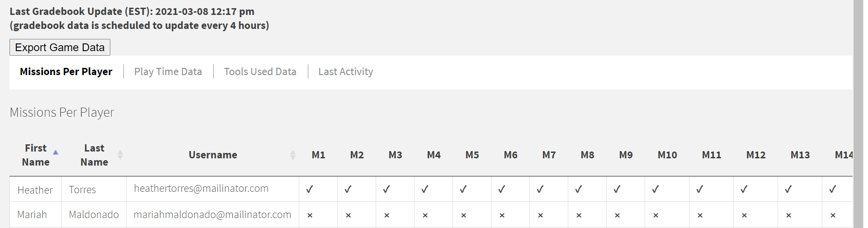The image size is (868, 228).
Task: Open the Play Time Data tab
Action: 168,71
